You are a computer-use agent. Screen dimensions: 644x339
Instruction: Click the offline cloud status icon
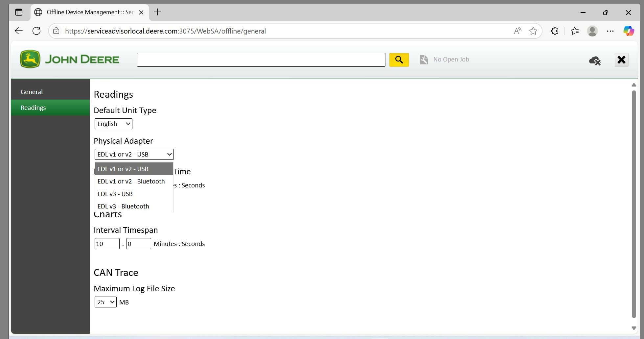click(595, 61)
